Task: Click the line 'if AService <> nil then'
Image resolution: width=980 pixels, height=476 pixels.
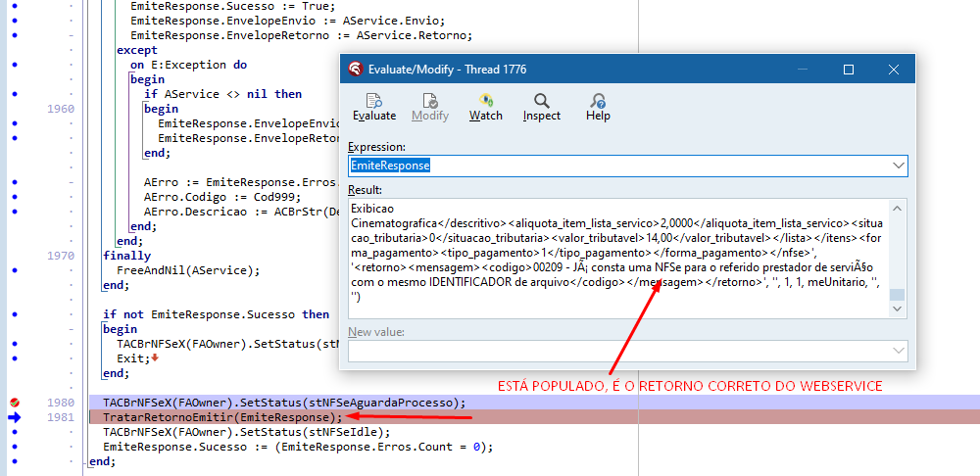Action: [223, 94]
